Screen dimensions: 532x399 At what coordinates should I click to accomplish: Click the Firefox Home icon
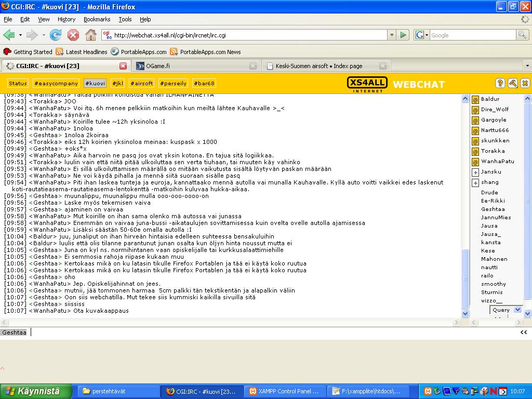pyautogui.click(x=90, y=35)
